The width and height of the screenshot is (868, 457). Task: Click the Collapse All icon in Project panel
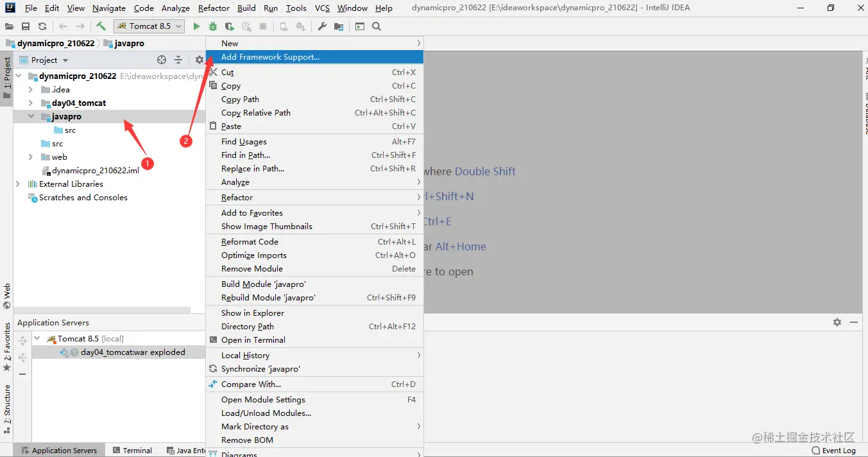click(178, 60)
